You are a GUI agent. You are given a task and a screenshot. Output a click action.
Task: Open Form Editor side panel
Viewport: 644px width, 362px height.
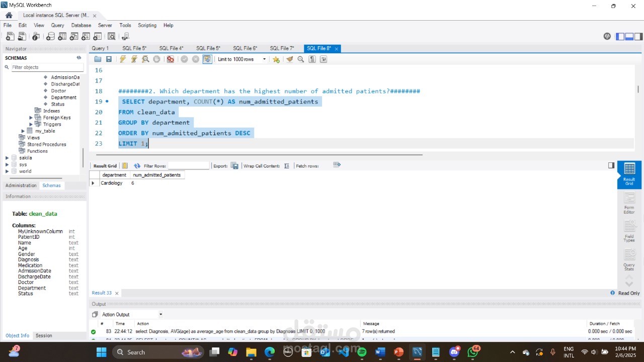pos(629,203)
